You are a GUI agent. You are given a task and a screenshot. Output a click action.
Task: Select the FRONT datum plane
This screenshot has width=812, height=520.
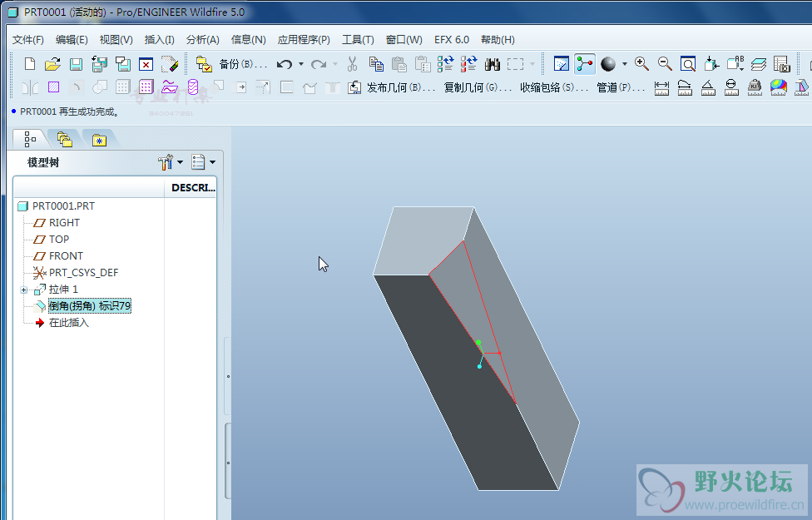pyautogui.click(x=66, y=256)
